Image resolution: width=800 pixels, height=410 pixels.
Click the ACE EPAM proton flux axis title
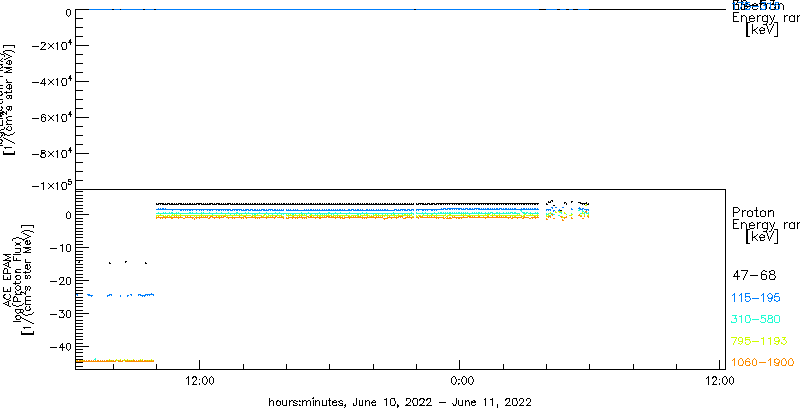pos(16,279)
